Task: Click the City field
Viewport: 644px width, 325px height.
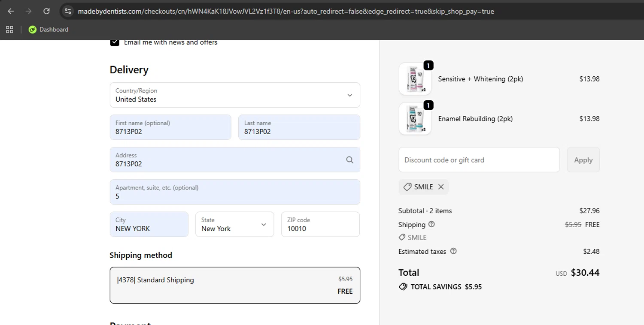Action: tap(149, 224)
